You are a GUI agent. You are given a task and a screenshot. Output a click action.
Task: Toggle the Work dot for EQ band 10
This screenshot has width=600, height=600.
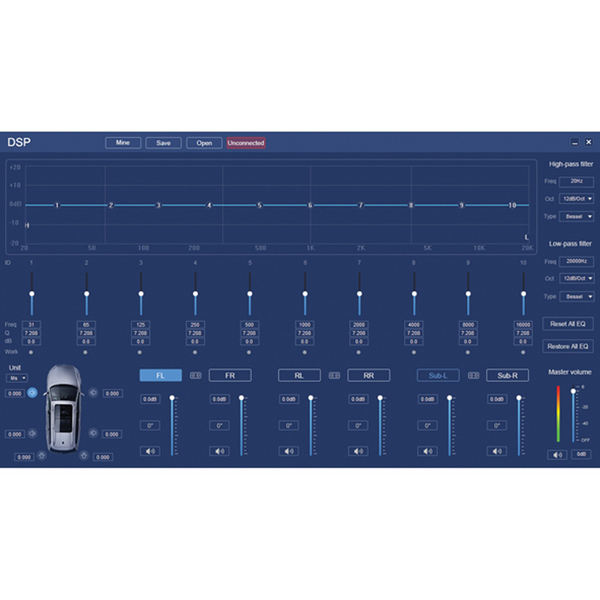click(x=523, y=352)
